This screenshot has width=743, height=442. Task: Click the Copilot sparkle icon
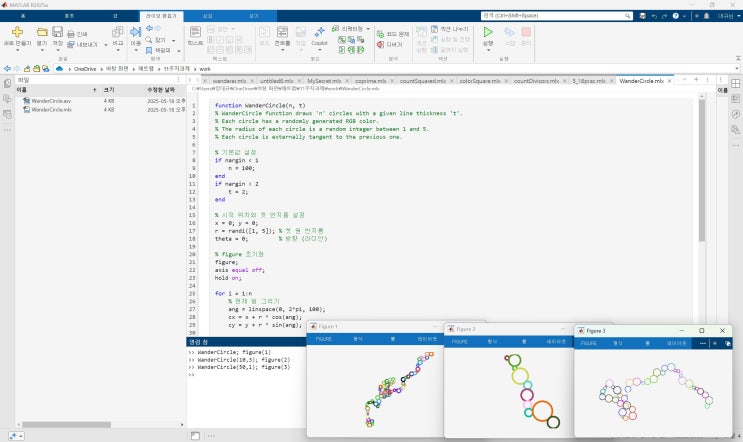(319, 32)
